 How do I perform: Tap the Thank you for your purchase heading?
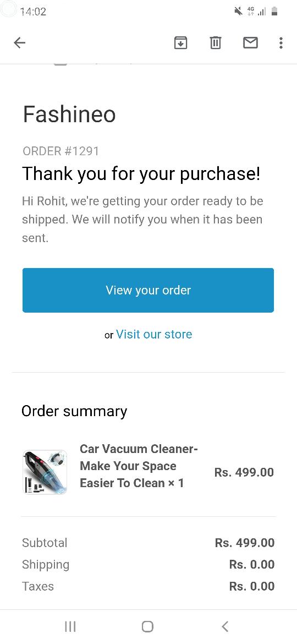coord(141,174)
